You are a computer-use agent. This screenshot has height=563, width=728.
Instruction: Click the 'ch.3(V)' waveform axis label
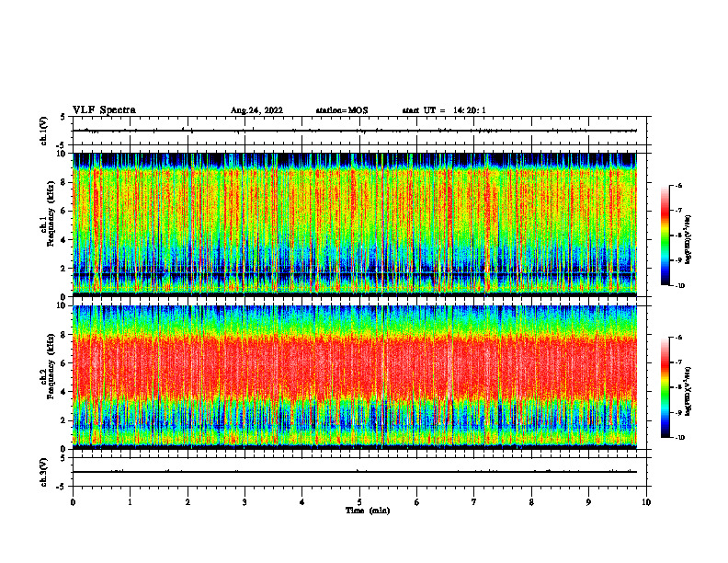[44, 472]
